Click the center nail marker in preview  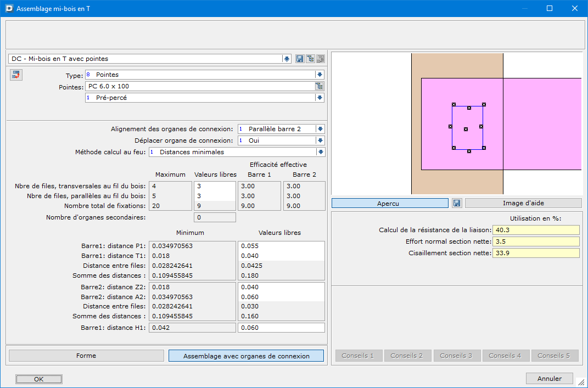coord(466,130)
